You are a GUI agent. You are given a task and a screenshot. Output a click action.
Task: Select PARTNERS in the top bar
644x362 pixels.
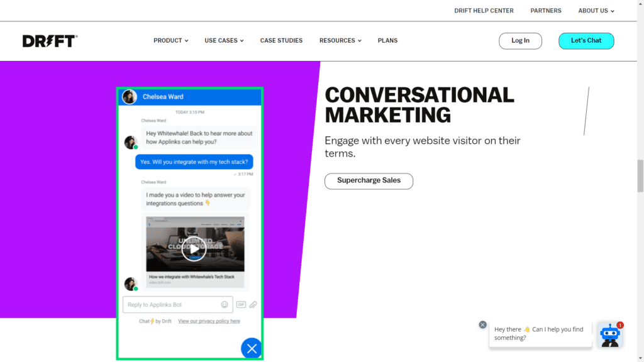pos(545,10)
